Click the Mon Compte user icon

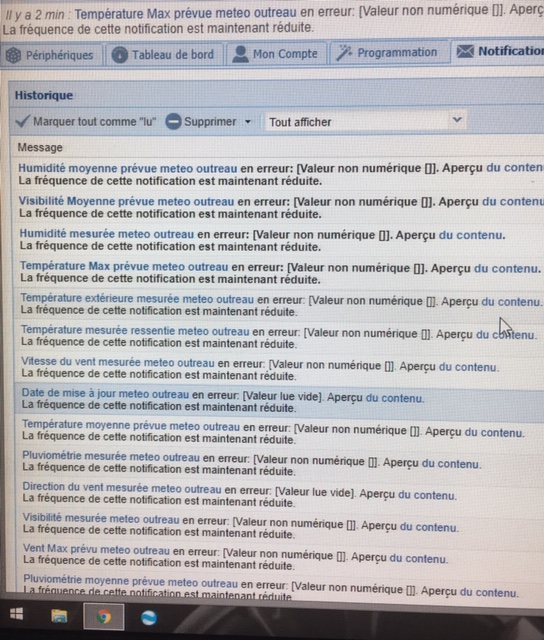[x=240, y=54]
